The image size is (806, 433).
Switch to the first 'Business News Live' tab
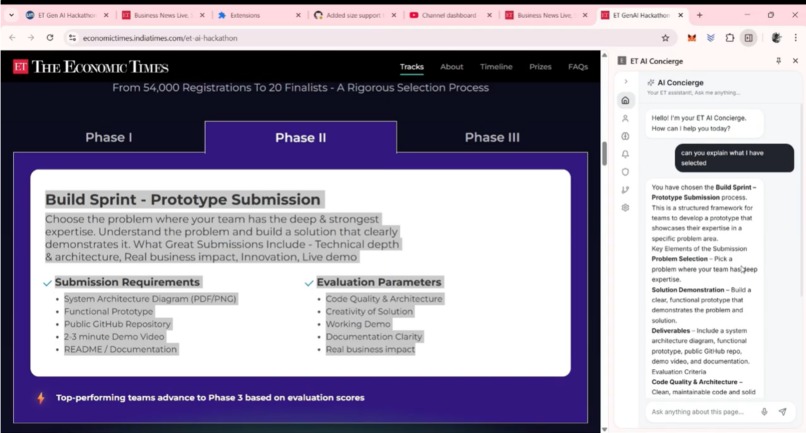click(163, 15)
